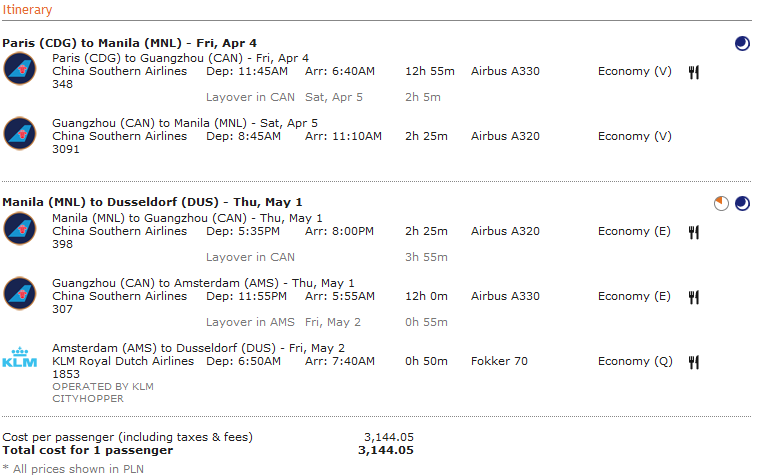
Task: Click the total cost 3,144.05 amount
Action: (x=386, y=450)
